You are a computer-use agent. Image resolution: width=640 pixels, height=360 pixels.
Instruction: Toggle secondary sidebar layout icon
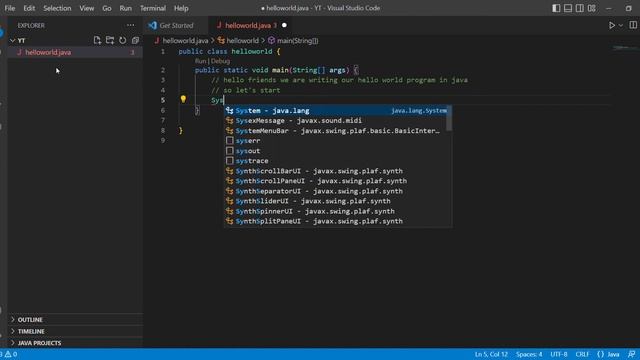click(580, 8)
